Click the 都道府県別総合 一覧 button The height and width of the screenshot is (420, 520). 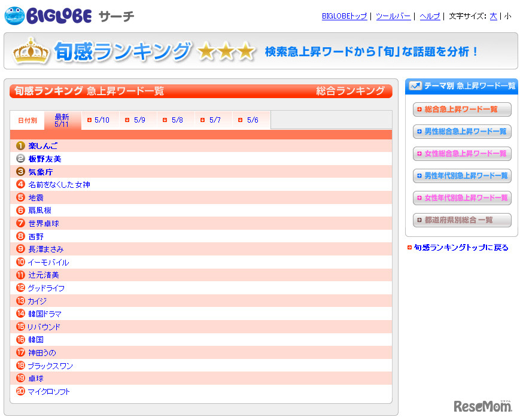(461, 220)
